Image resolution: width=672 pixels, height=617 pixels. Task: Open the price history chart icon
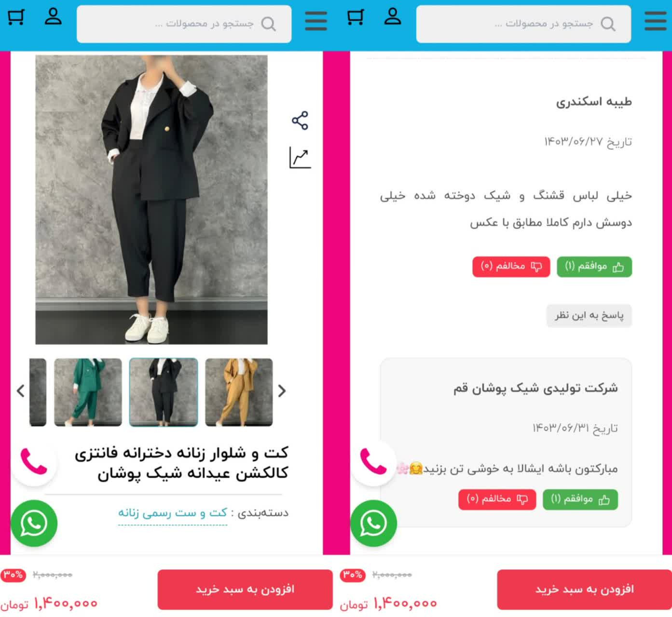300,158
